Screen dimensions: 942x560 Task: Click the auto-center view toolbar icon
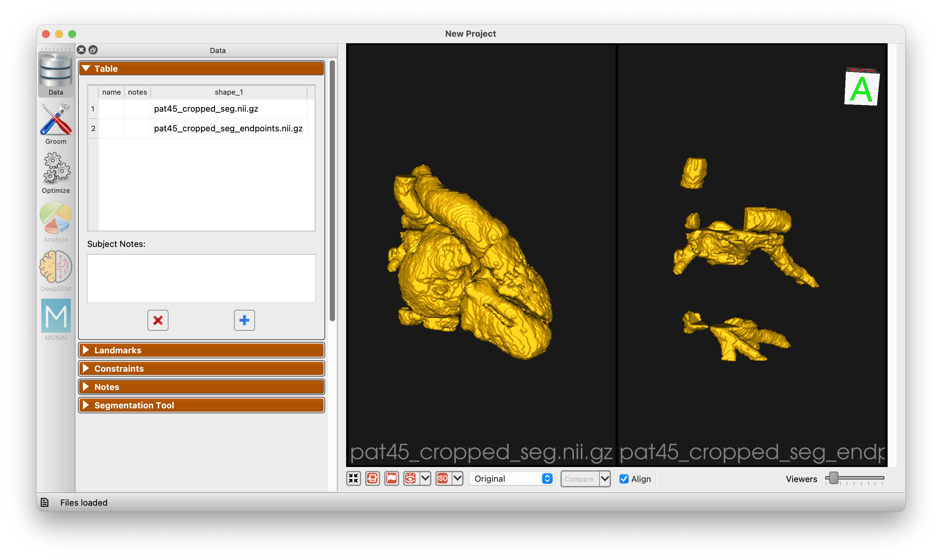[x=353, y=478]
